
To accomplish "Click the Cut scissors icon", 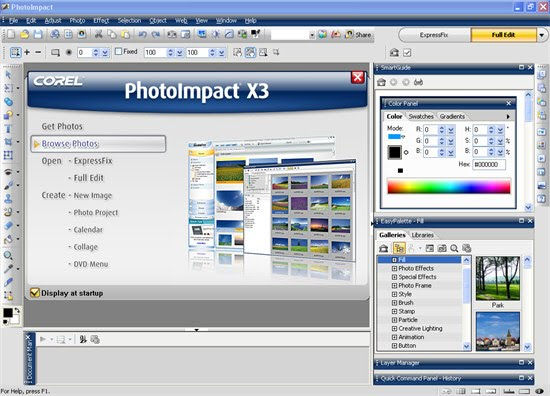I will click(99, 34).
